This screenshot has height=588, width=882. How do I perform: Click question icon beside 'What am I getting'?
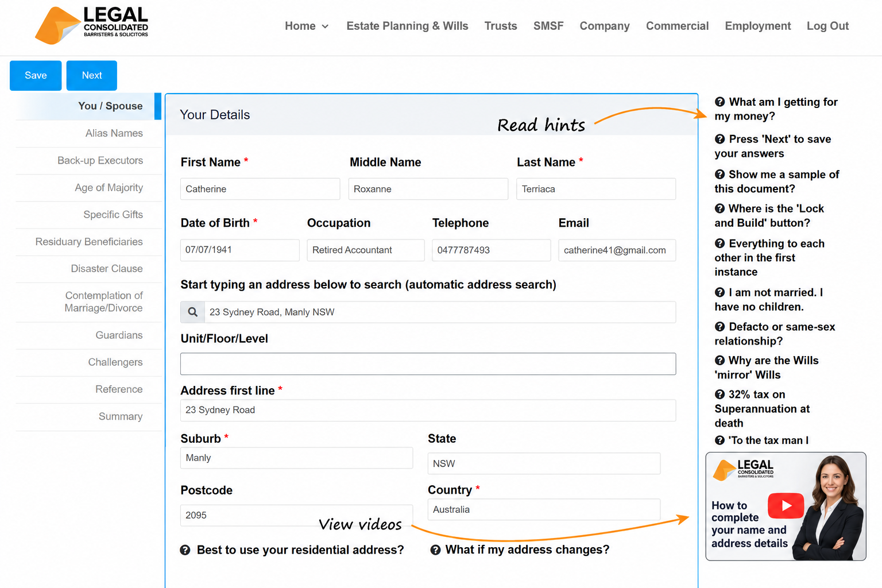pos(720,102)
